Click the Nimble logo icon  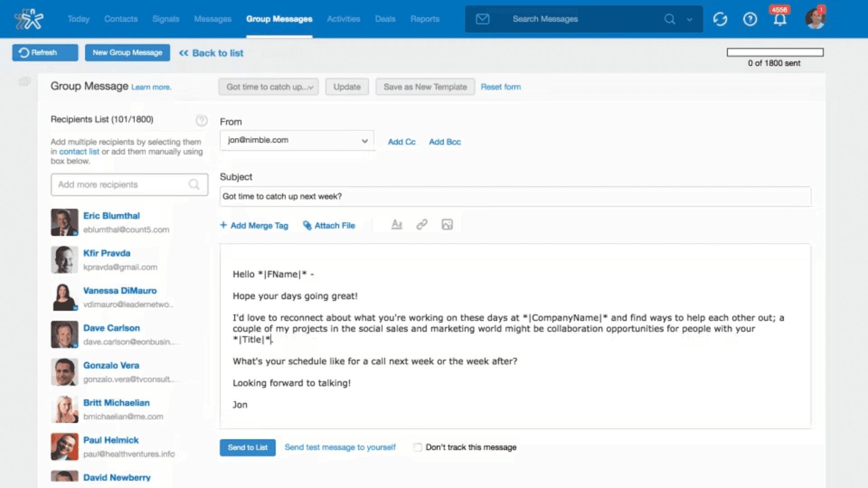tap(28, 19)
